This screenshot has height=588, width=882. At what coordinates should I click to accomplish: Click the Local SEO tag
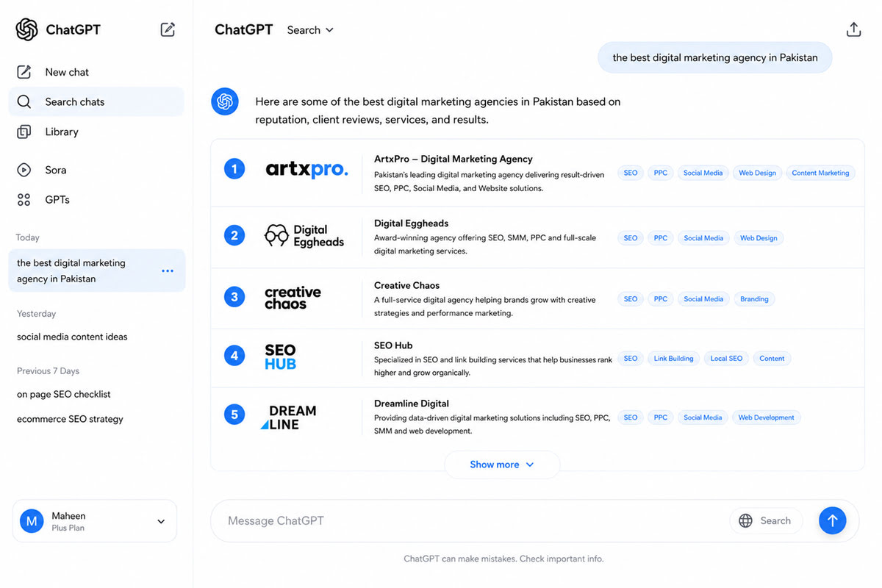pyautogui.click(x=726, y=359)
